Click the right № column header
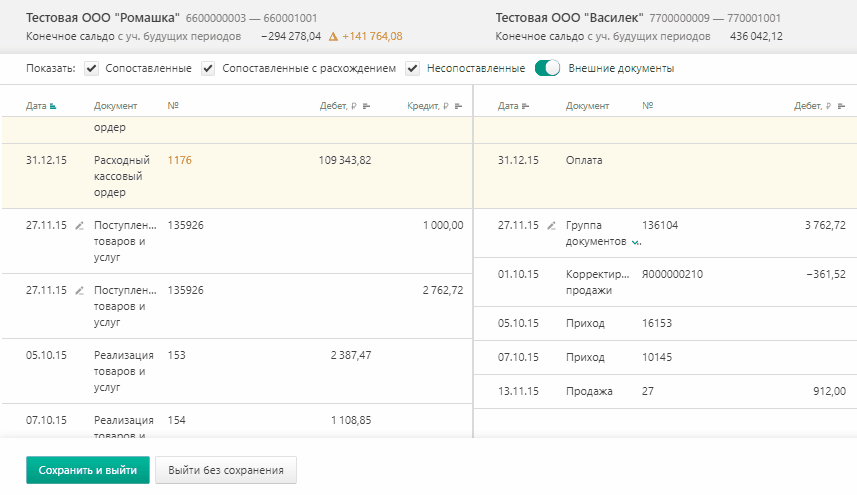Screen dimensions: 857x495 coord(648,106)
